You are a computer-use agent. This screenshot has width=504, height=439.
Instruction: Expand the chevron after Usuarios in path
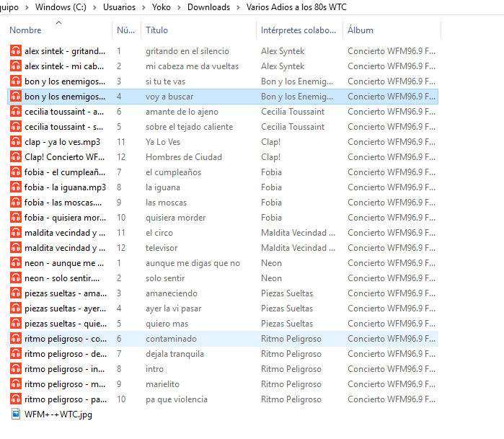point(143,7)
